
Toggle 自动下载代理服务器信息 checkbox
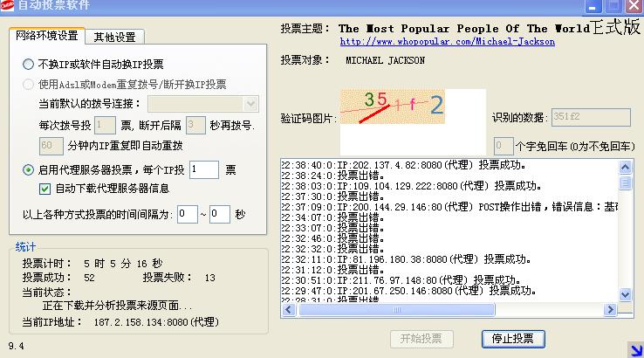[x=45, y=189]
